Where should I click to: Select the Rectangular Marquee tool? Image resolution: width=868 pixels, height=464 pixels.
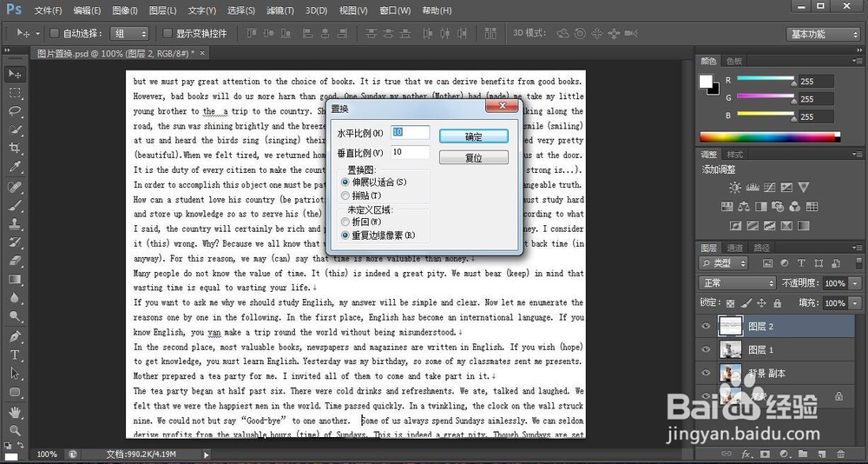click(15, 93)
